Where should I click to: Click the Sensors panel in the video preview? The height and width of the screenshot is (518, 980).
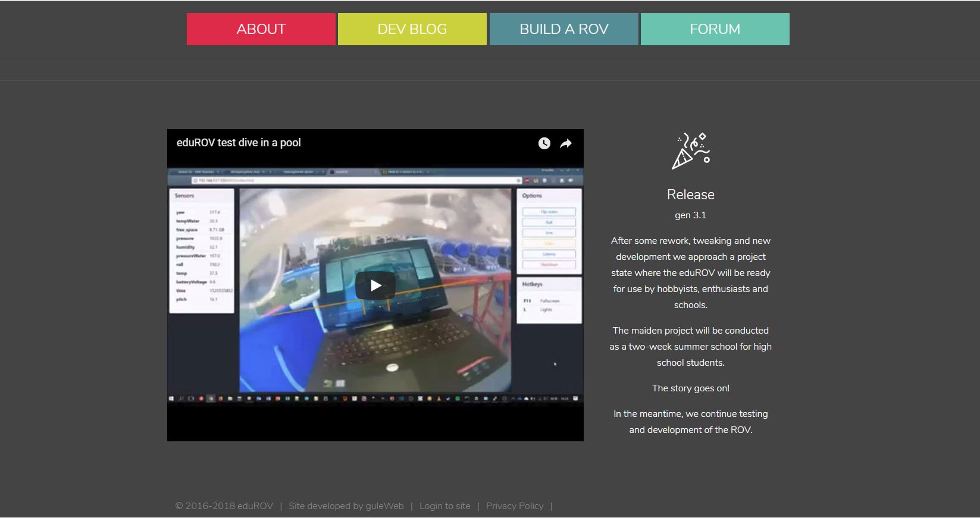(201, 250)
